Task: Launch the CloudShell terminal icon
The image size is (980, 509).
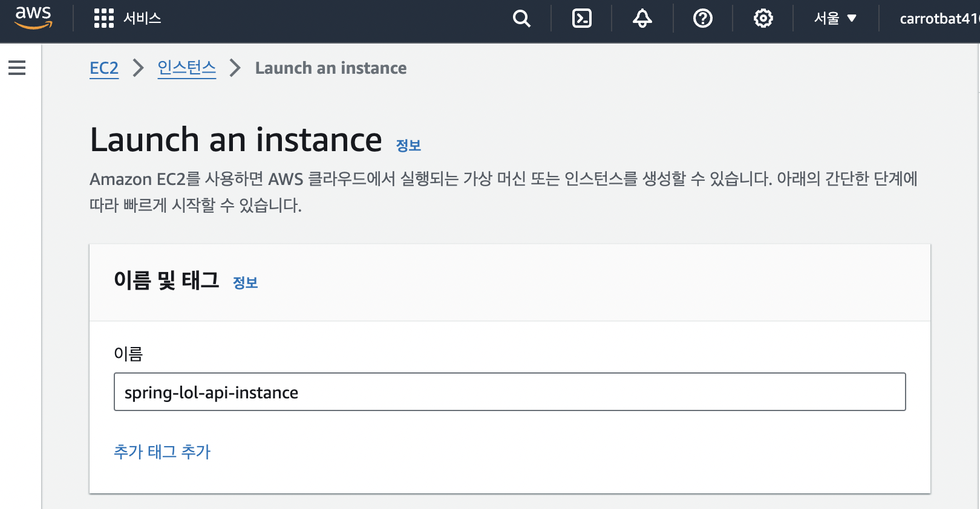Action: [582, 19]
